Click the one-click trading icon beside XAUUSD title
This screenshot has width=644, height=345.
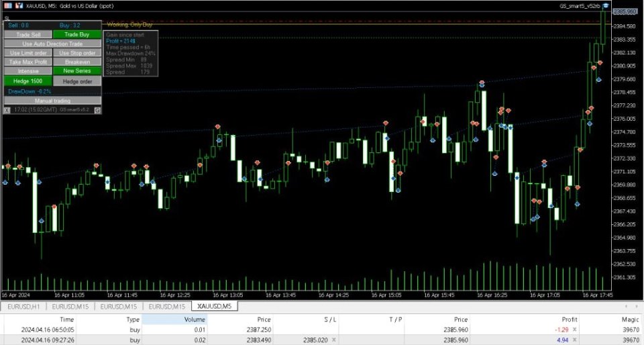click(x=19, y=5)
